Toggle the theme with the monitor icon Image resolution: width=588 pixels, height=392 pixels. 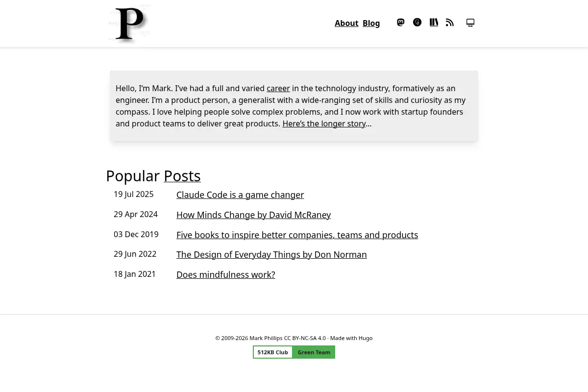pos(470,23)
